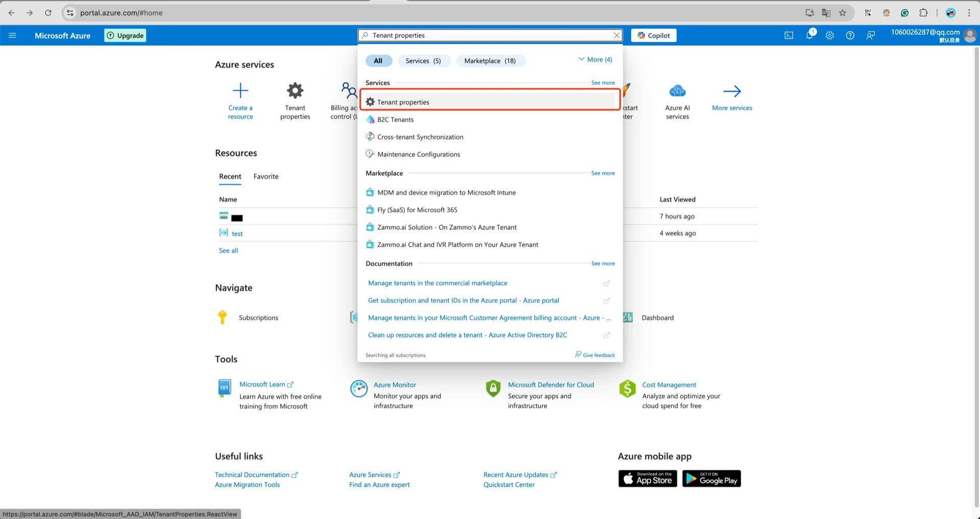980x519 pixels.
Task: Click the Microsoft Defender shield icon
Action: pyautogui.click(x=493, y=389)
